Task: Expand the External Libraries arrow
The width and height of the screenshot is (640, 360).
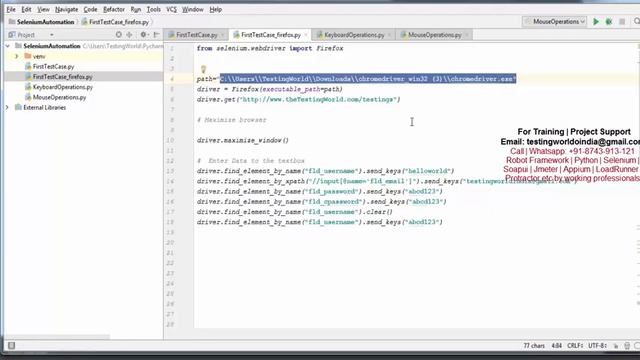Action: [x=7, y=107]
